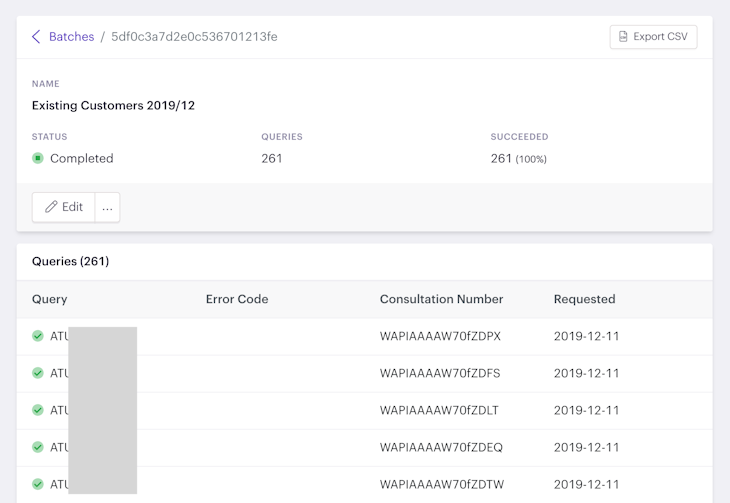This screenshot has height=503, width=730.
Task: Click the Queries (261) section heading
Action: click(x=70, y=261)
